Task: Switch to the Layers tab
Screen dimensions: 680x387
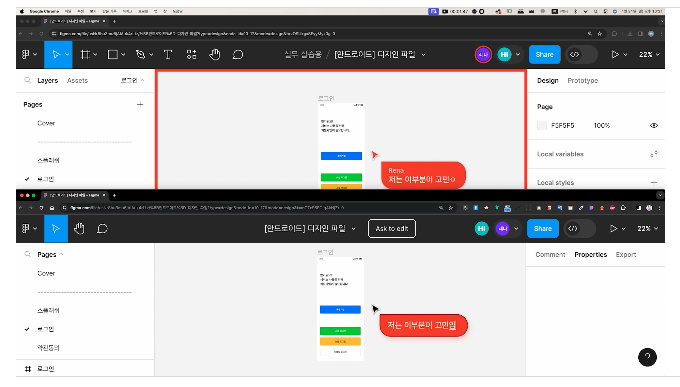Action: tap(48, 80)
